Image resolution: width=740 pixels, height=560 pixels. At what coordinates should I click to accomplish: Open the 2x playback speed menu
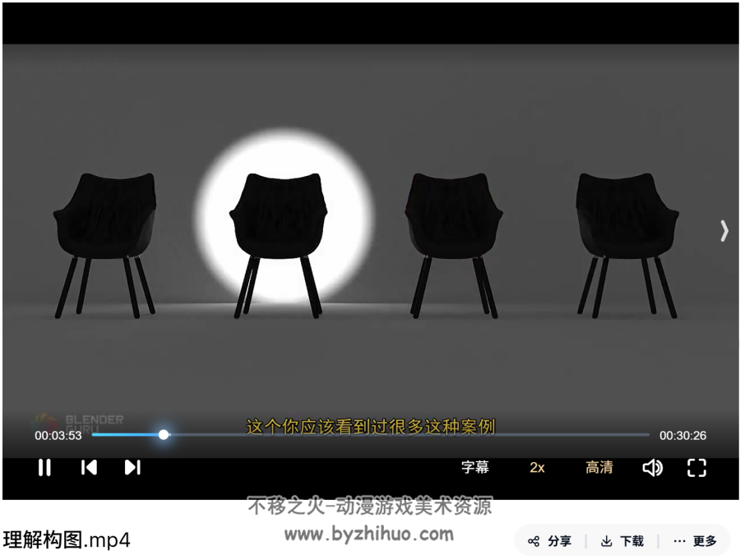coord(537,467)
